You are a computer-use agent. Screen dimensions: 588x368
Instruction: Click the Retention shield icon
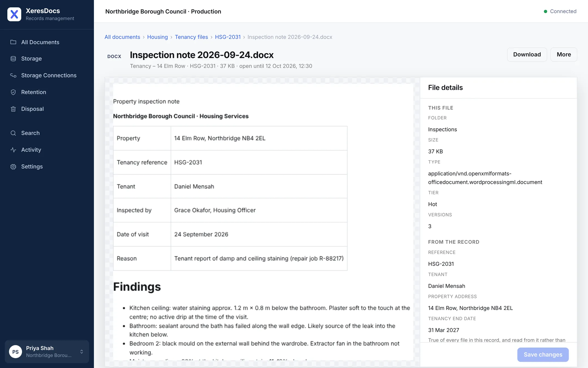point(13,92)
